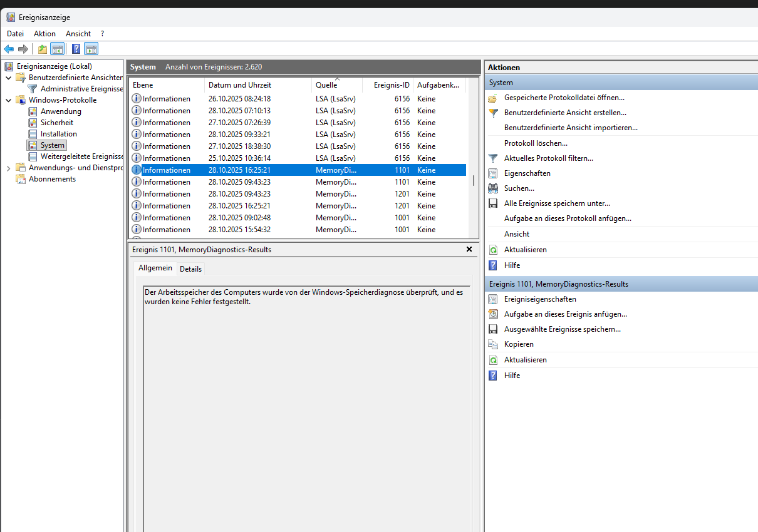Open the Datei menu
The height and width of the screenshot is (532, 758).
click(x=15, y=34)
